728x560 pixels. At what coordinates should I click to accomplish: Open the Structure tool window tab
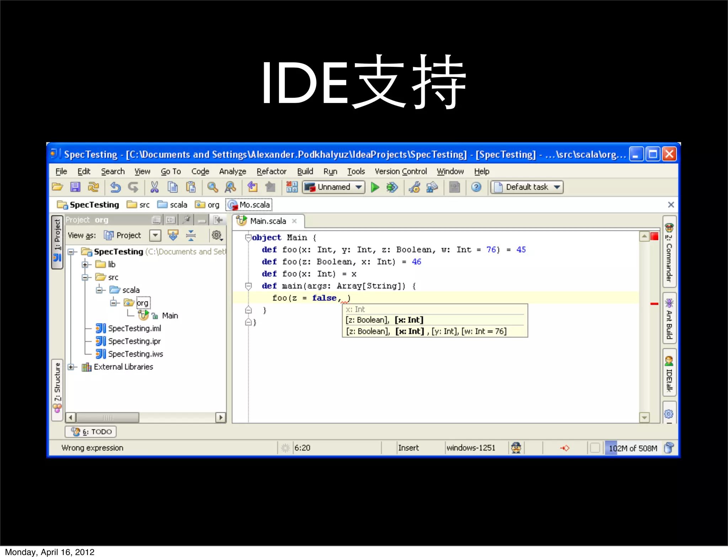tap(57, 389)
